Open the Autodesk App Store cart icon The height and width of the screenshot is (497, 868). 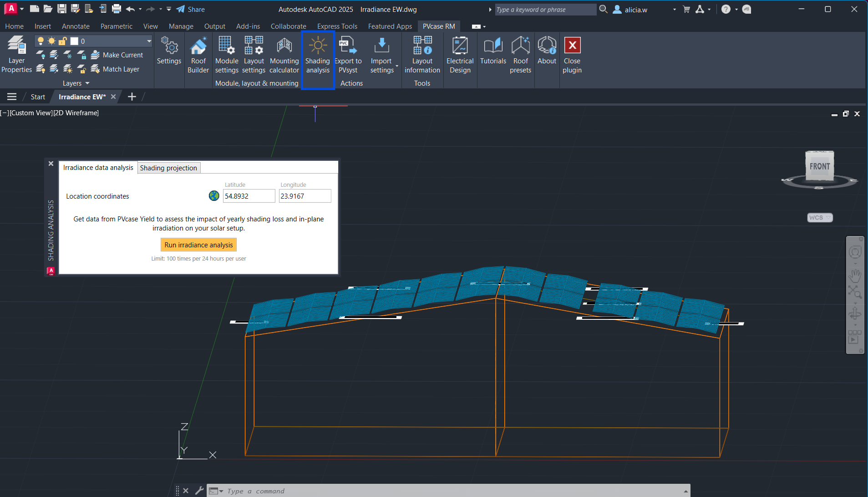[686, 9]
